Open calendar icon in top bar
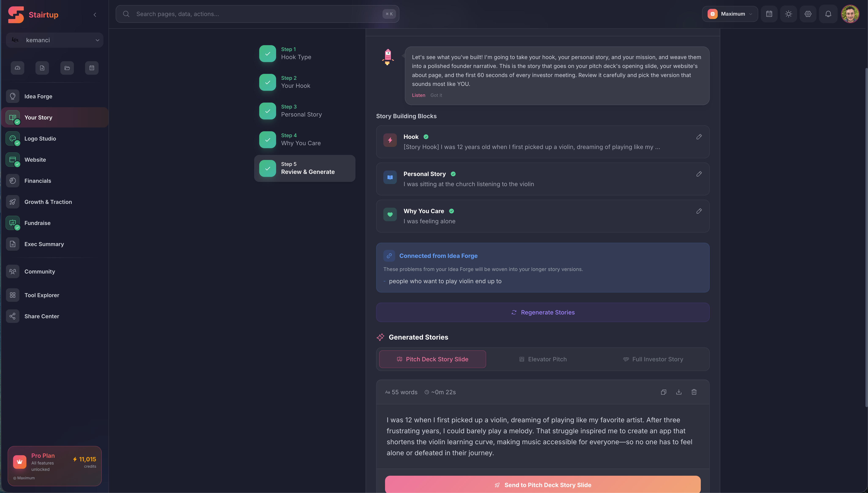Viewport: 868px width, 493px height. pos(769,14)
